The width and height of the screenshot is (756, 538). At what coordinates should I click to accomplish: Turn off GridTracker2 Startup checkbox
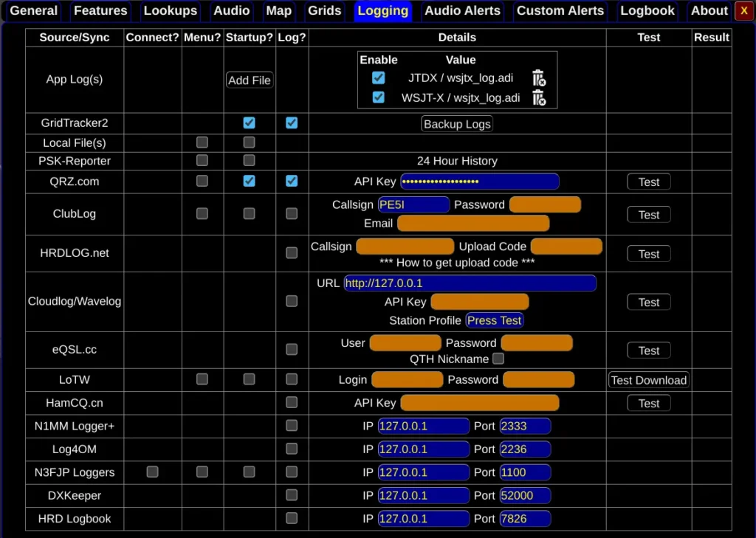pyautogui.click(x=249, y=123)
